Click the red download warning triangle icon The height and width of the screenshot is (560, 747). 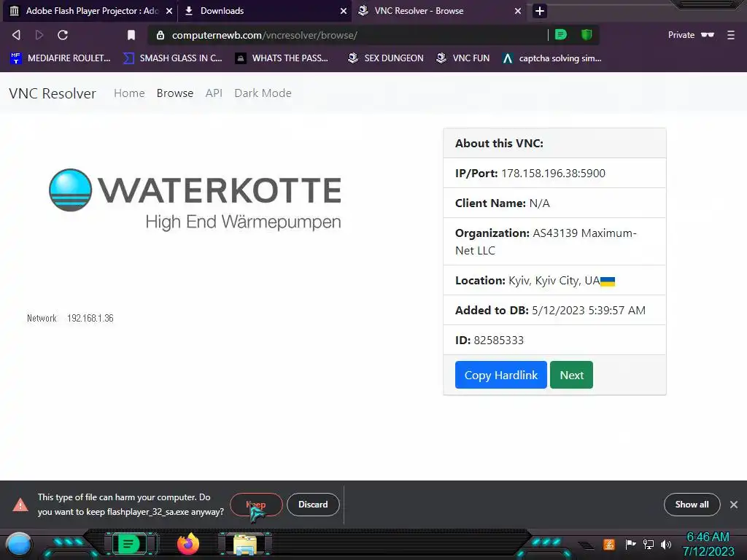pos(20,505)
